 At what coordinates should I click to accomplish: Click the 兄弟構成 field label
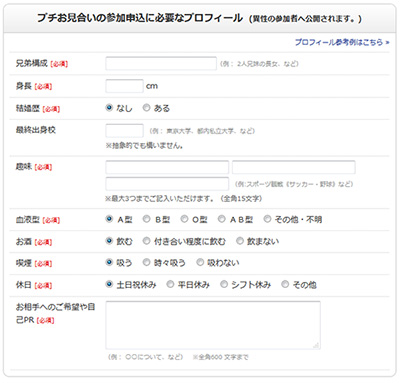(x=32, y=63)
